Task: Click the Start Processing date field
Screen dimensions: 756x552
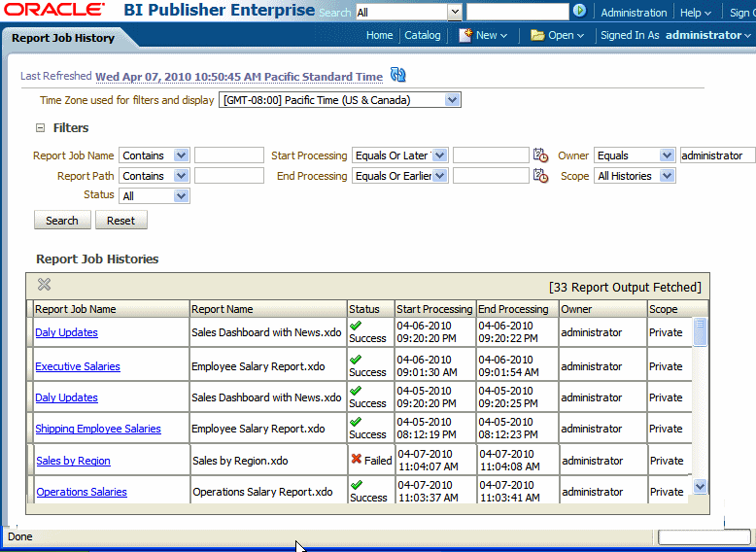Action: 491,155
